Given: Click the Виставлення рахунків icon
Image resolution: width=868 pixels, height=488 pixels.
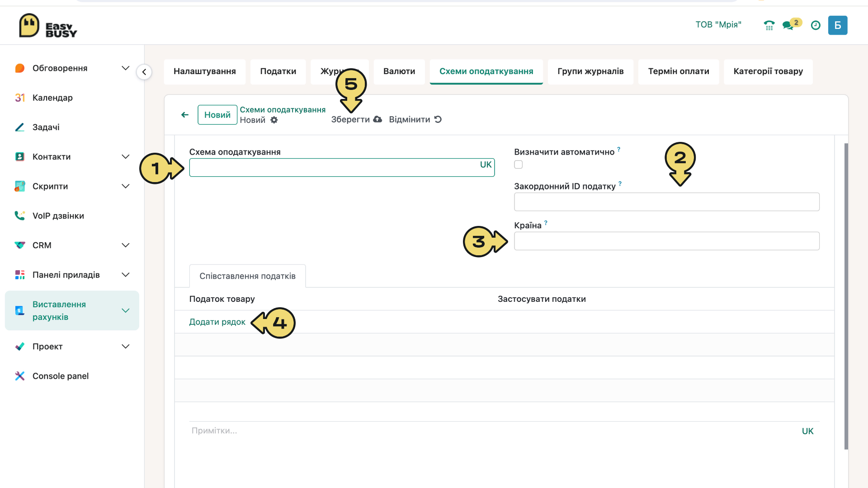Looking at the screenshot, I should point(19,310).
